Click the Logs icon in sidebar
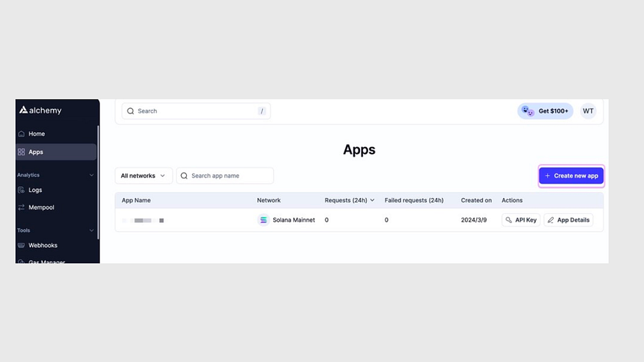644x362 pixels. tap(21, 190)
